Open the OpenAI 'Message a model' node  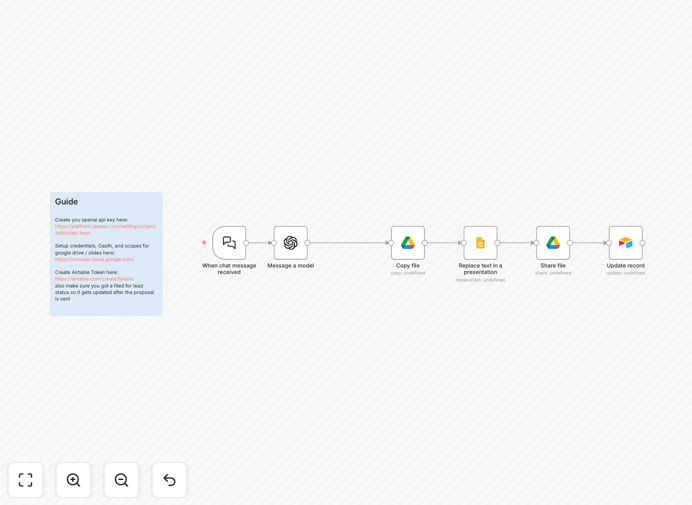[x=290, y=243]
